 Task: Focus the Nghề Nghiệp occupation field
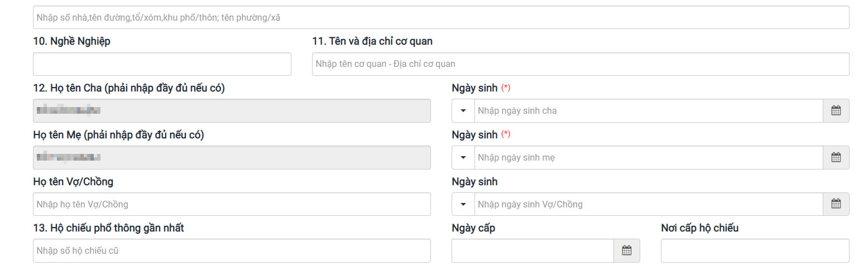pos(162,64)
